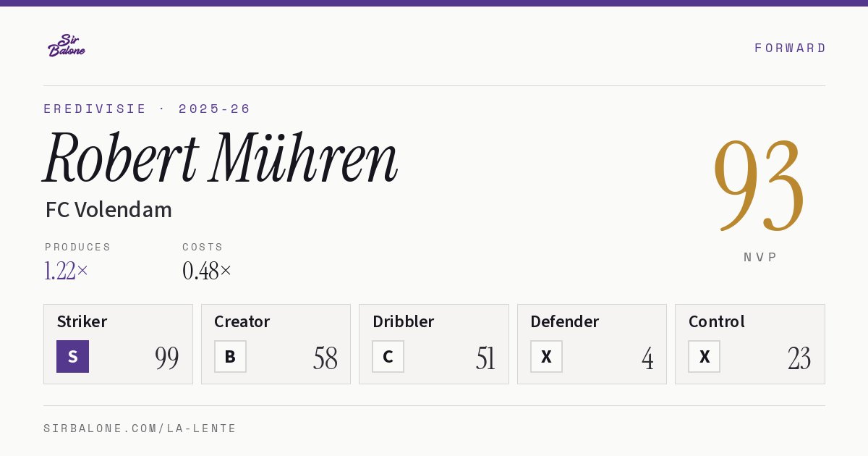
Task: Click the Control card title
Action: click(717, 321)
